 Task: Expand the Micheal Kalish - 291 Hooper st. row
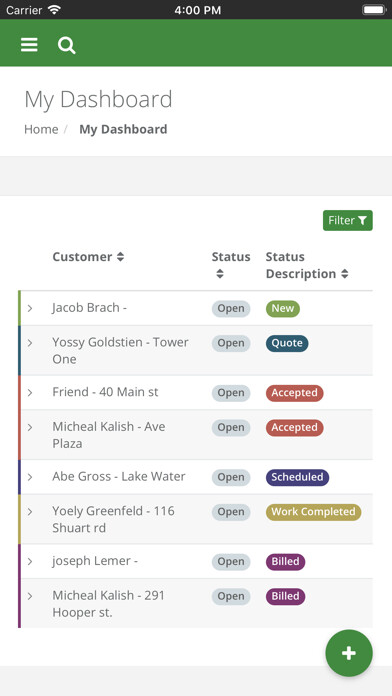click(30, 596)
